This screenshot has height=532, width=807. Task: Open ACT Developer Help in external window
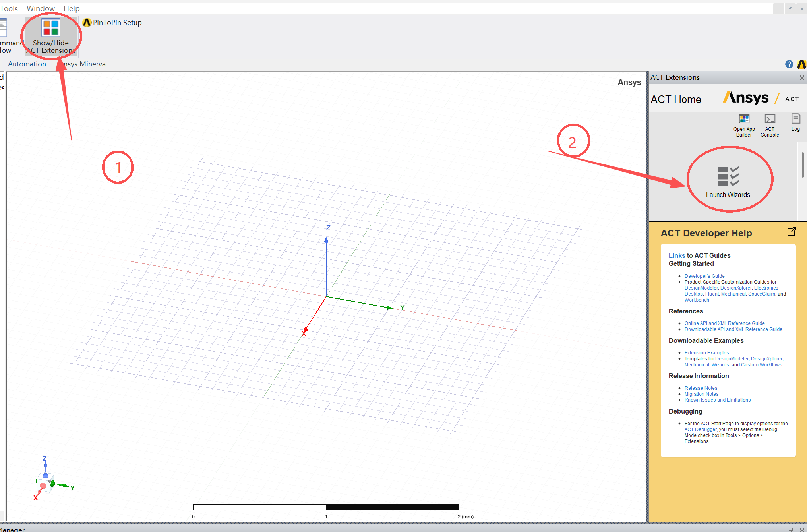(x=792, y=232)
